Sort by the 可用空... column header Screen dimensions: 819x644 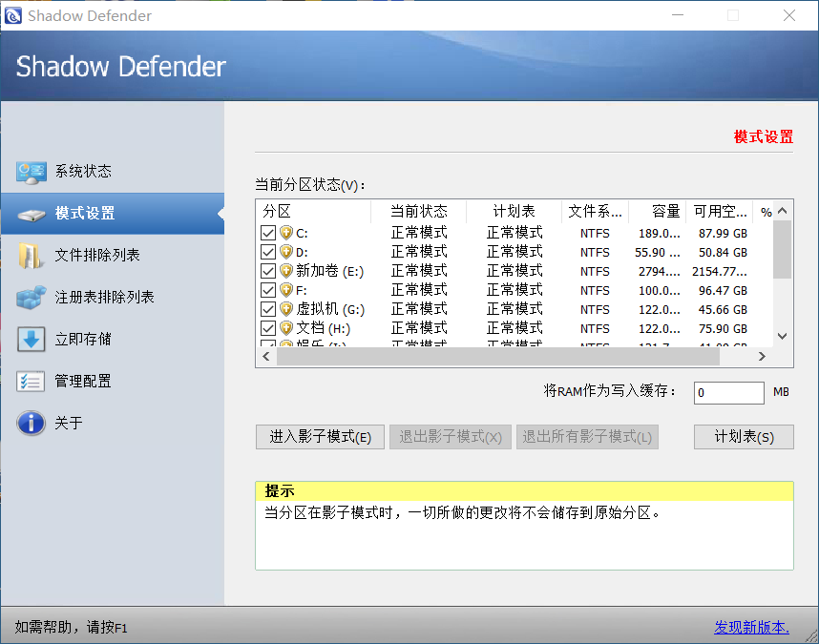[x=720, y=212]
